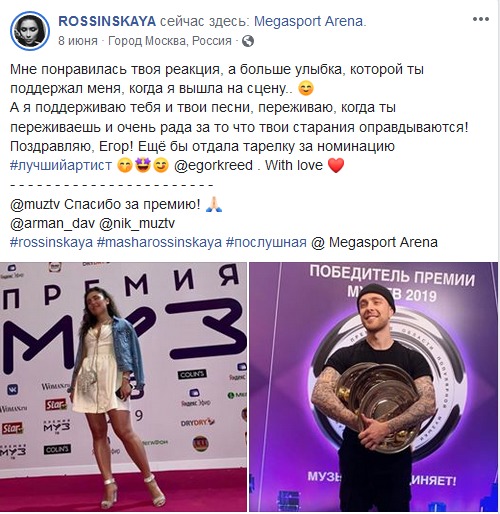Viewport: 500px width, 514px height.
Task: Click the @muztv mention text
Action: [35, 204]
